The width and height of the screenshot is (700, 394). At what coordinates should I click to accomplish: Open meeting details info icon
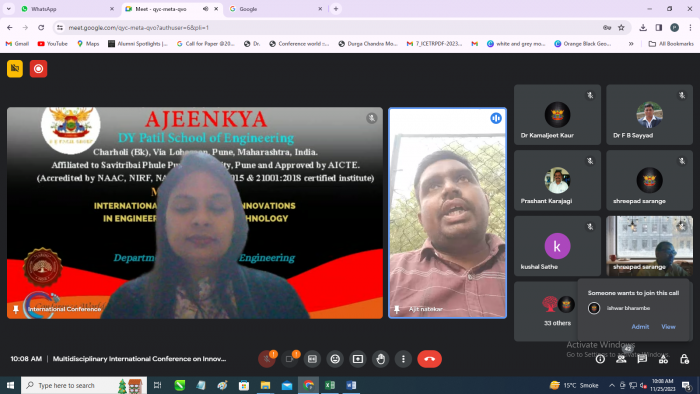[x=600, y=359]
